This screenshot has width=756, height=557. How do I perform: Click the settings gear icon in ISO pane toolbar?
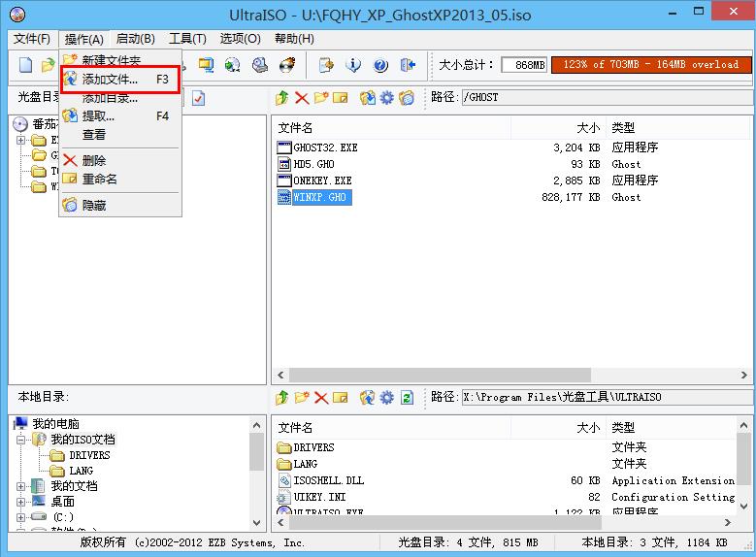point(386,98)
